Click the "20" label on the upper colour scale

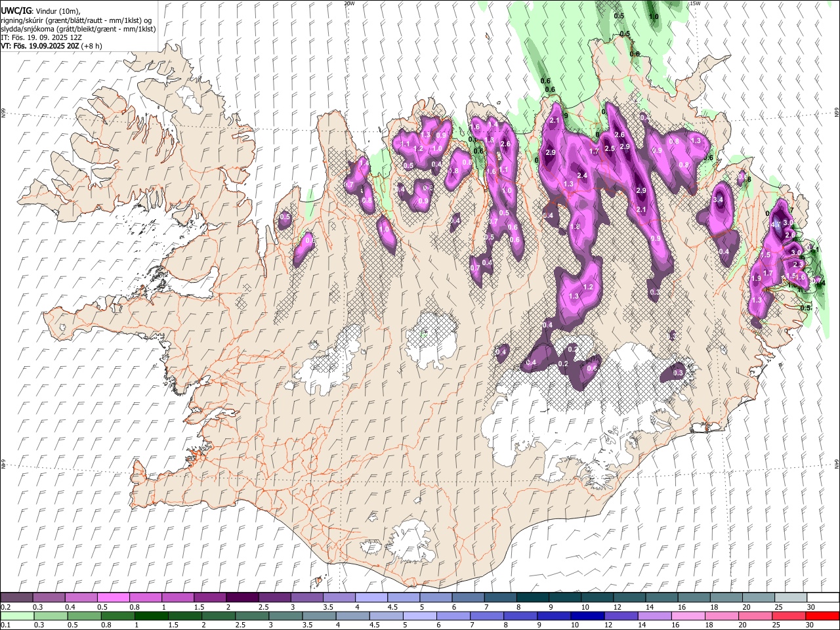pyautogui.click(x=746, y=607)
